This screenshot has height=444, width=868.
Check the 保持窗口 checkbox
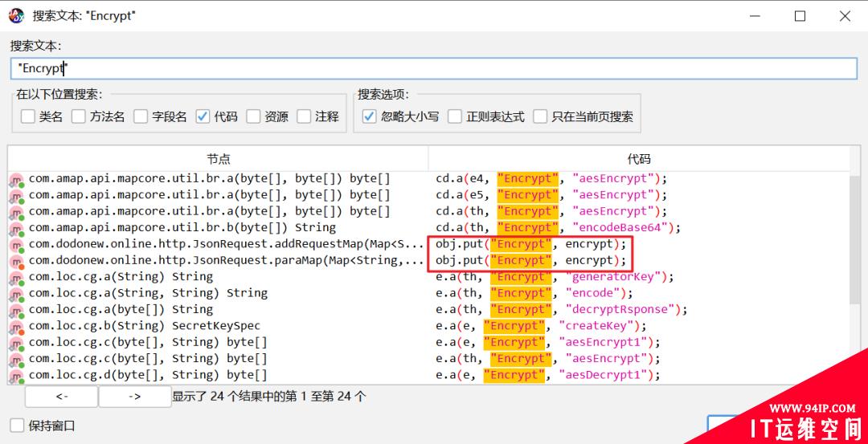coord(17,426)
